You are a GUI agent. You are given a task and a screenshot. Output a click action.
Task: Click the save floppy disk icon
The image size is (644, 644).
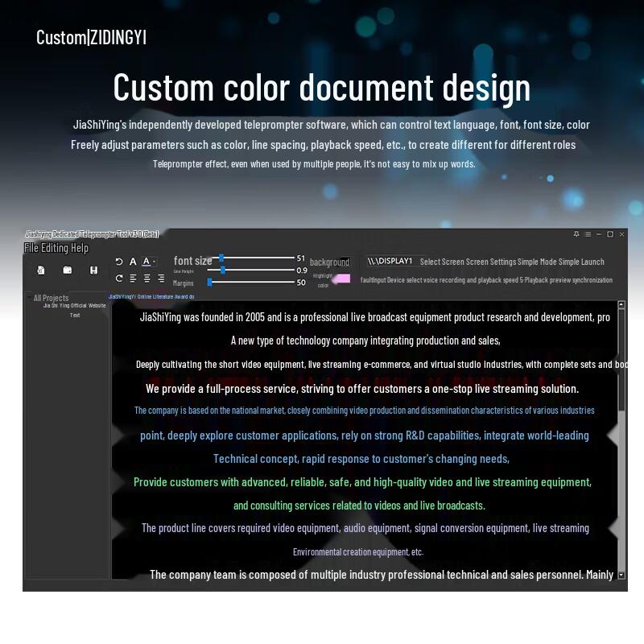pyautogui.click(x=93, y=270)
